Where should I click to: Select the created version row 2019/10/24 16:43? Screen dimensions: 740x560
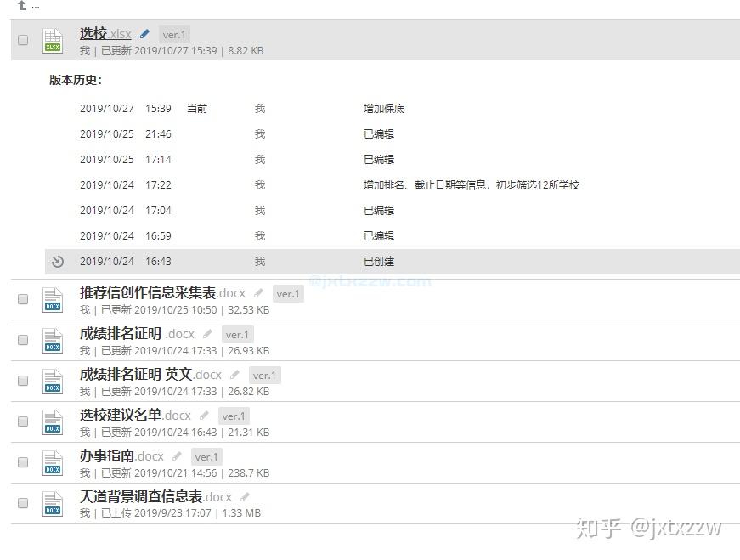point(393,262)
